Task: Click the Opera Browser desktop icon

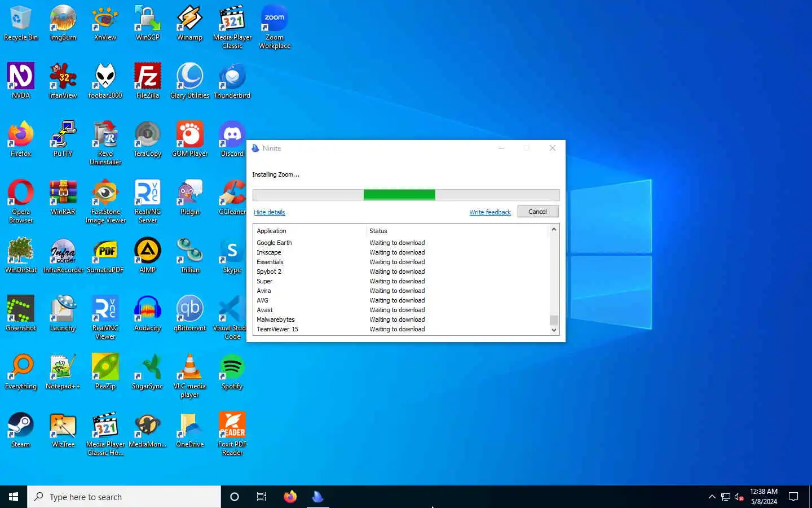Action: pyautogui.click(x=21, y=201)
